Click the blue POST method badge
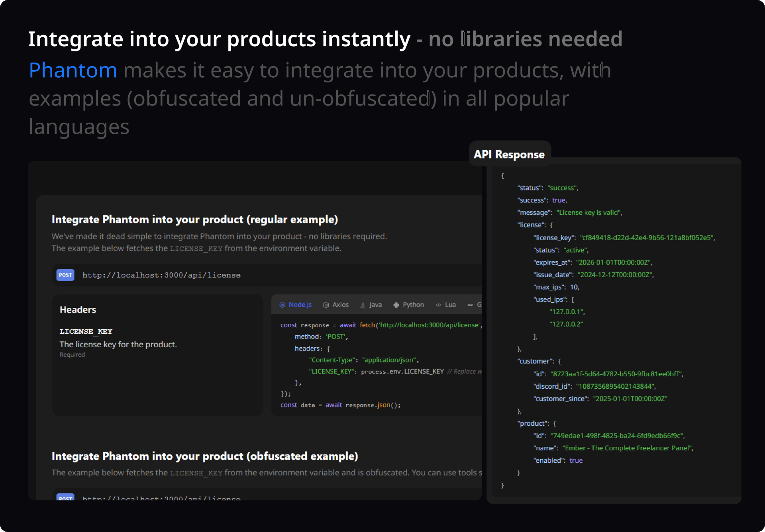Viewport: 765px width, 532px height. click(65, 275)
